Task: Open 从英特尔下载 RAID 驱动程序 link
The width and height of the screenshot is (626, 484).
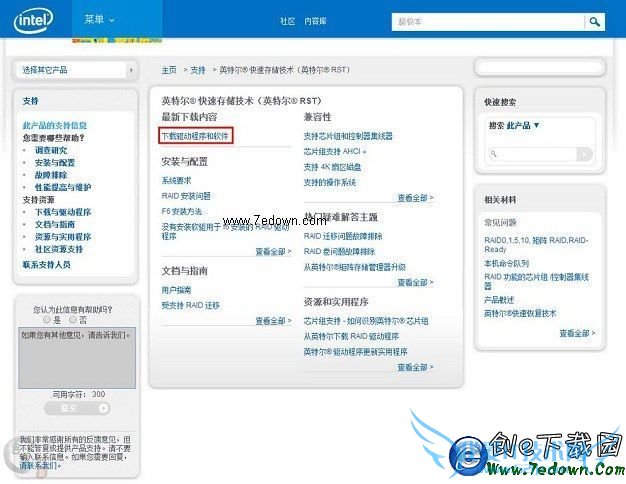Action: pos(351,337)
